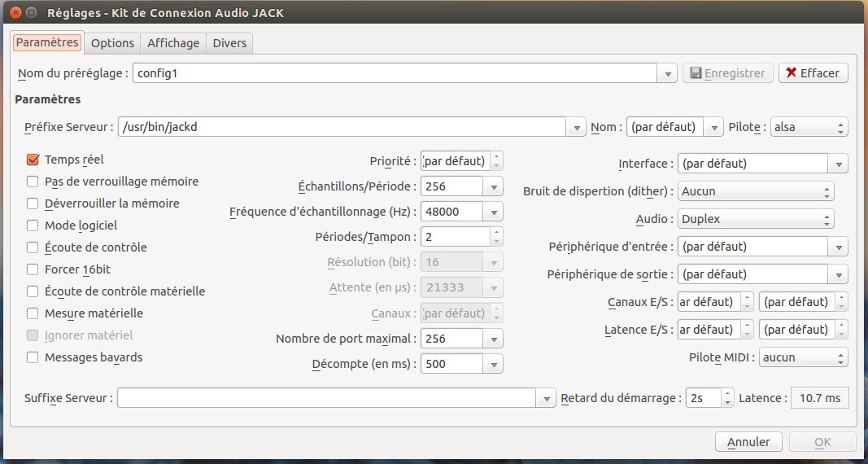Enable Écoute de contrôle matérielle
The height and width of the screenshot is (464, 868).
(33, 291)
